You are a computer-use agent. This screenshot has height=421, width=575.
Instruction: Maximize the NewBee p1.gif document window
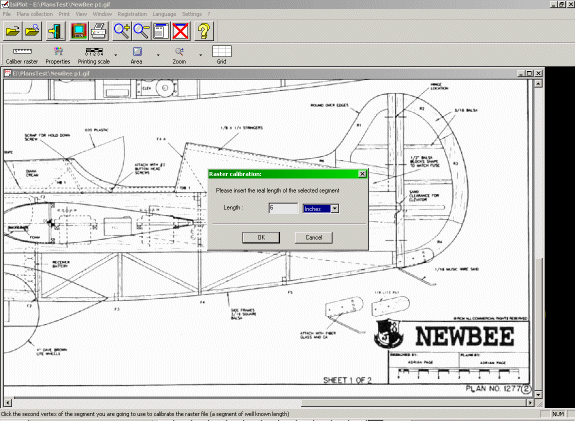(530, 73)
